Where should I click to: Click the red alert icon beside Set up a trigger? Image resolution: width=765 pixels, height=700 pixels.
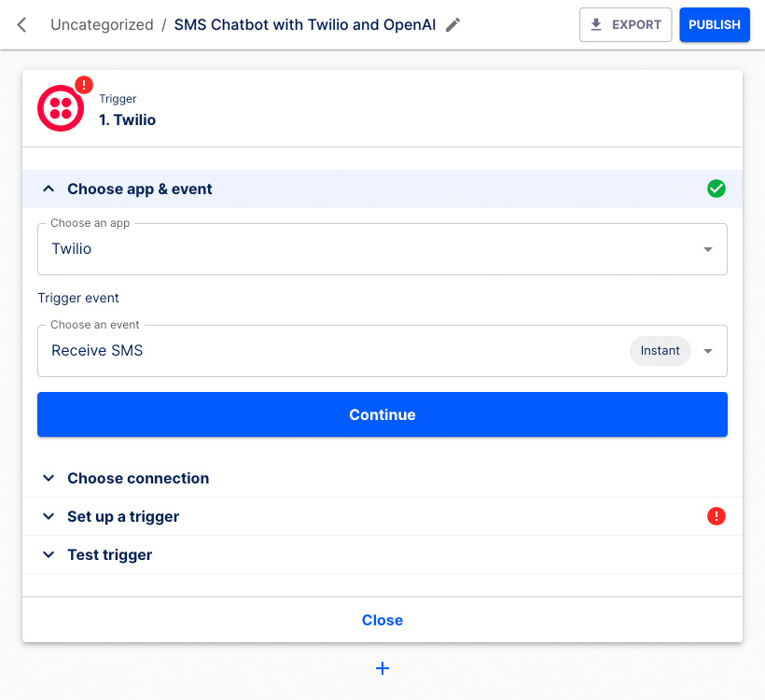[x=716, y=516]
